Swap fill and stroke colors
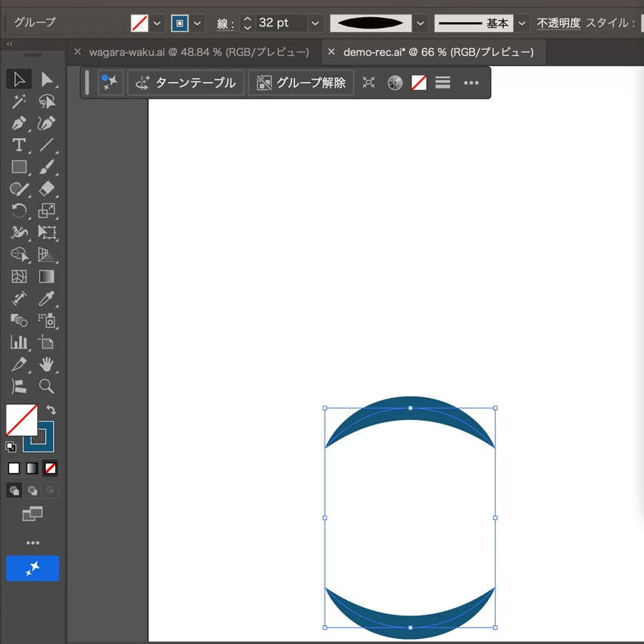644x644 pixels. (51, 409)
